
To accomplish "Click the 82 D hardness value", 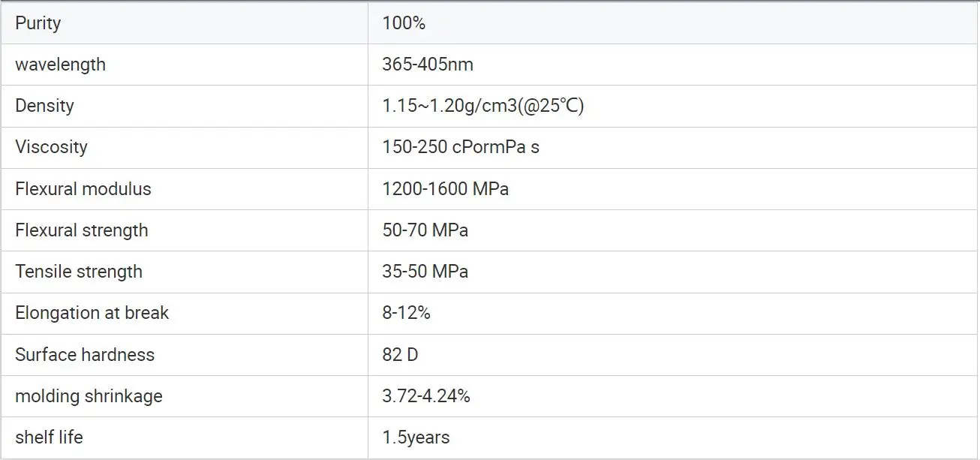I will coord(400,355).
